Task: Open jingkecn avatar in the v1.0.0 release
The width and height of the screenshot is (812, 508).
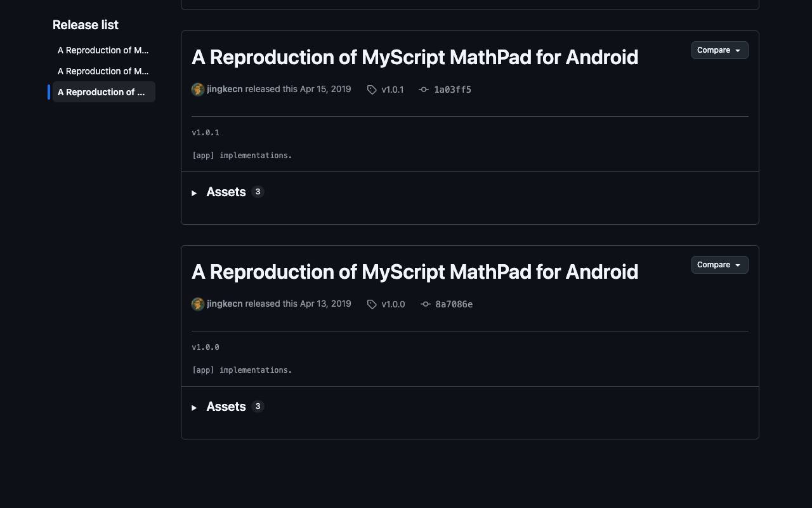Action: point(198,304)
